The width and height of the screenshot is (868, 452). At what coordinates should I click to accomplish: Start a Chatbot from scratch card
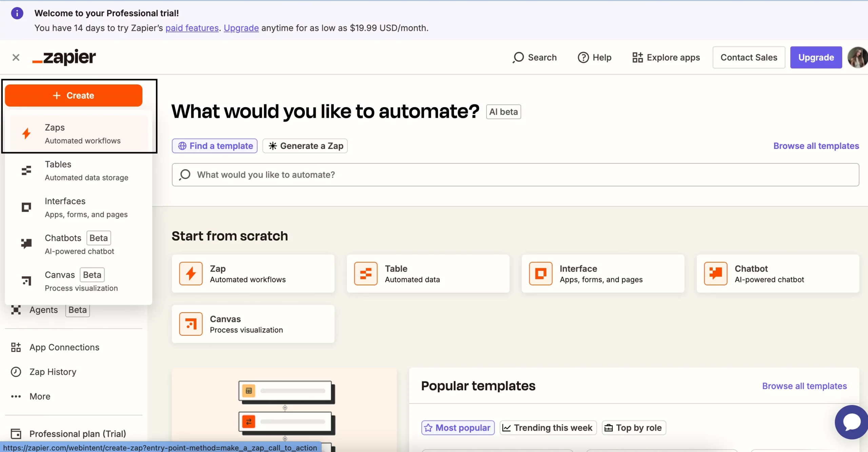tap(778, 274)
